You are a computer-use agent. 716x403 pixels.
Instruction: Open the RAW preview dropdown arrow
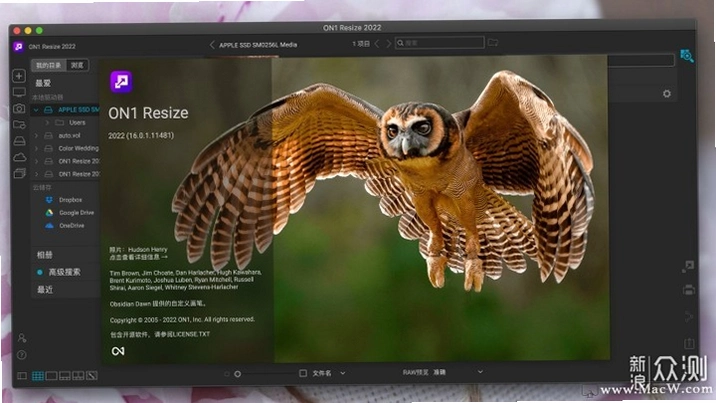pos(480,372)
